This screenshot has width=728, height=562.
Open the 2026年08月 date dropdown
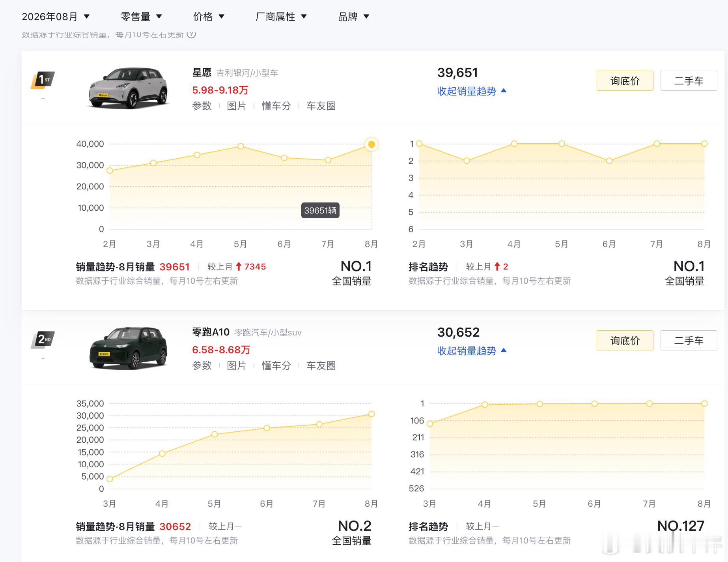tap(56, 17)
